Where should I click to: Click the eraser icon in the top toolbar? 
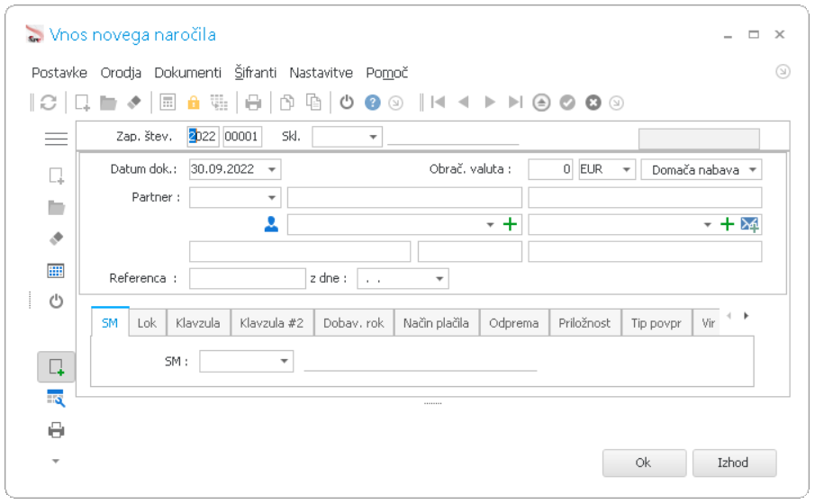pos(134,103)
